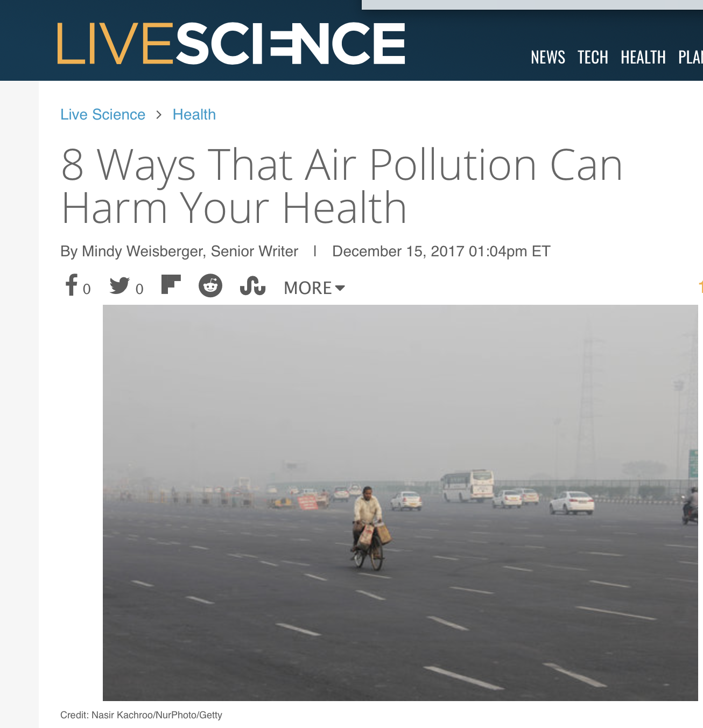Image resolution: width=703 pixels, height=728 pixels.
Task: Share the article on Facebook
Action: (71, 285)
